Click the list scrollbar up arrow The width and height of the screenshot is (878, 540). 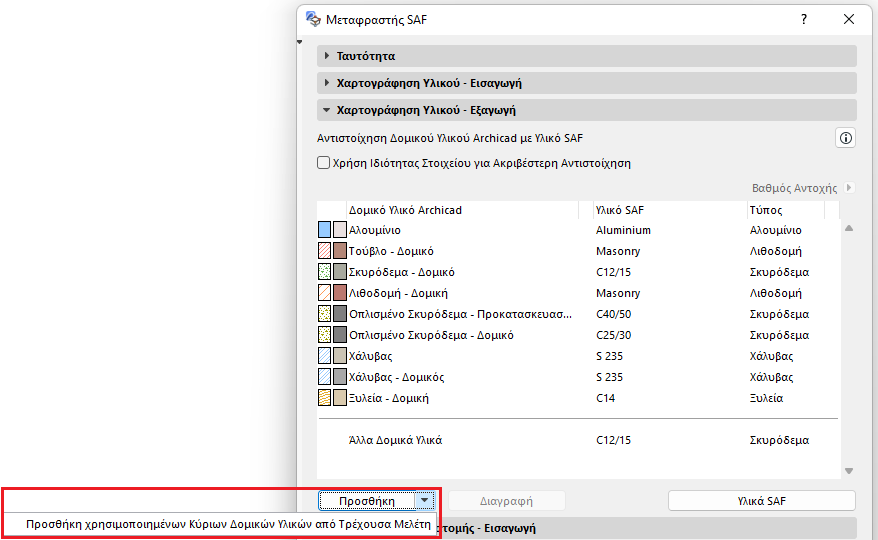849,228
